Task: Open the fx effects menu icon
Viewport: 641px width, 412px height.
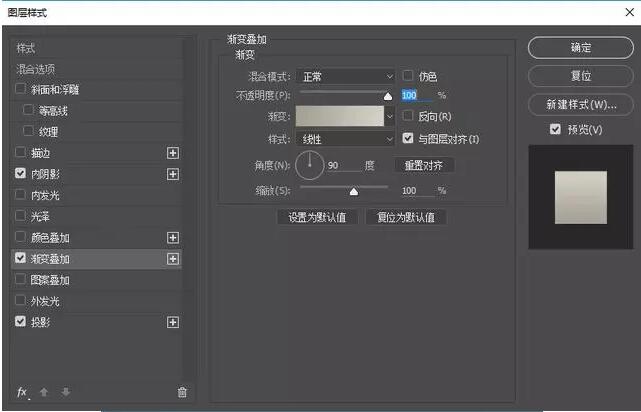Action: pyautogui.click(x=22, y=392)
